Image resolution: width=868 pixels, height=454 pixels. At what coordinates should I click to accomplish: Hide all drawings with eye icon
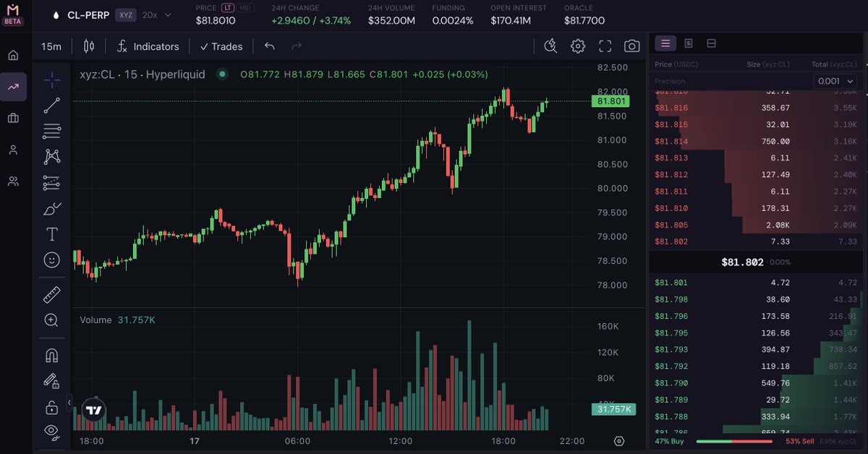pyautogui.click(x=51, y=432)
